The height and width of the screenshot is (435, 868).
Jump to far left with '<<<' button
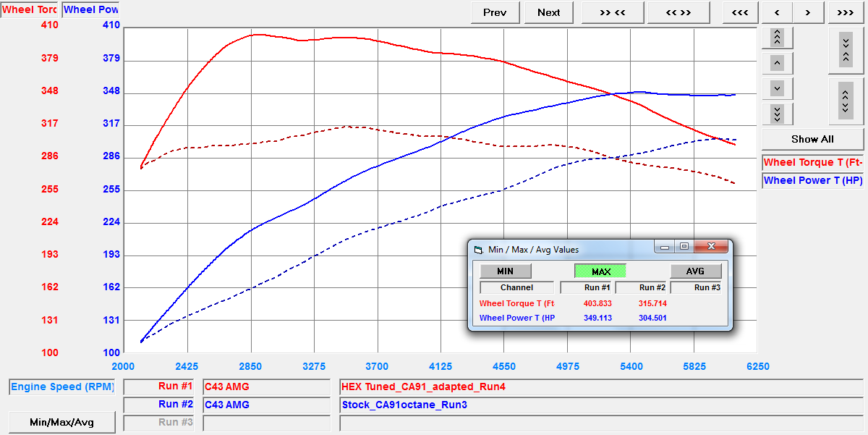coord(739,12)
